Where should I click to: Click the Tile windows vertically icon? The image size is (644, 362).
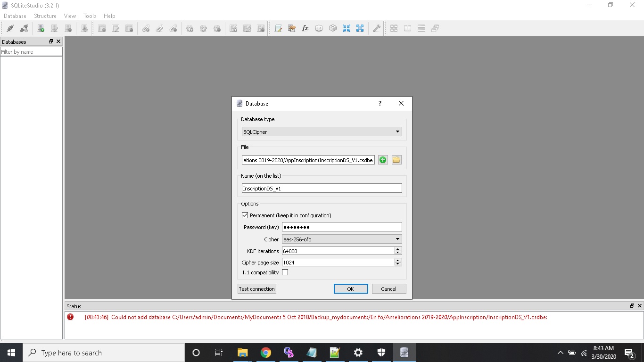click(421, 28)
